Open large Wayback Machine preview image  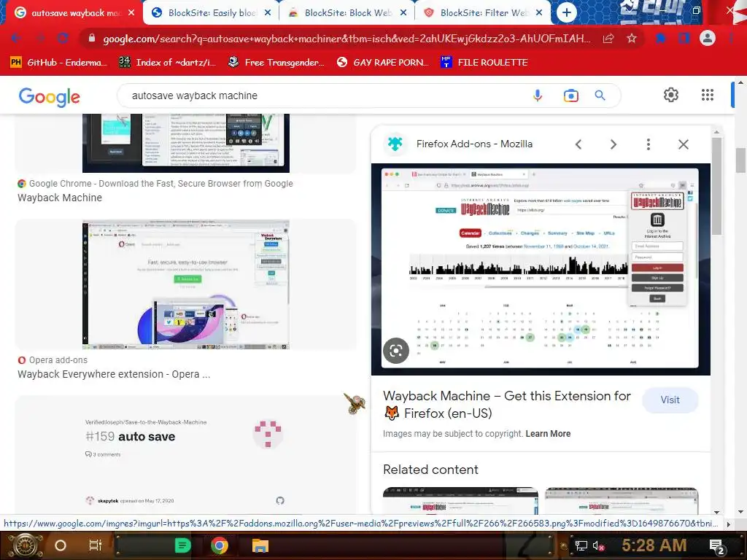[541, 270]
